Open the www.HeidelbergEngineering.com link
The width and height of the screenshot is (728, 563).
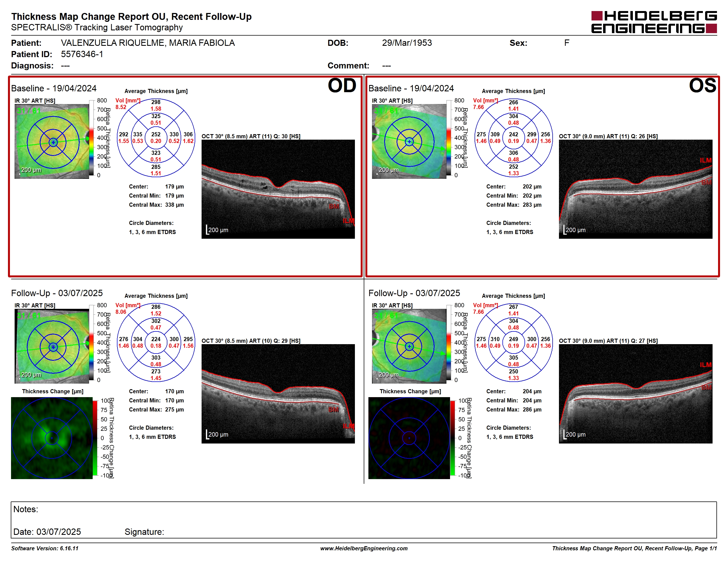(x=364, y=548)
